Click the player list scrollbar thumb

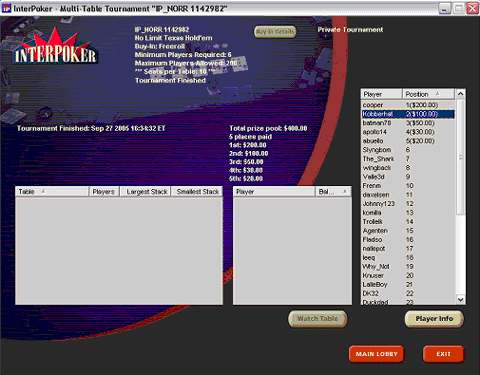pyautogui.click(x=461, y=157)
